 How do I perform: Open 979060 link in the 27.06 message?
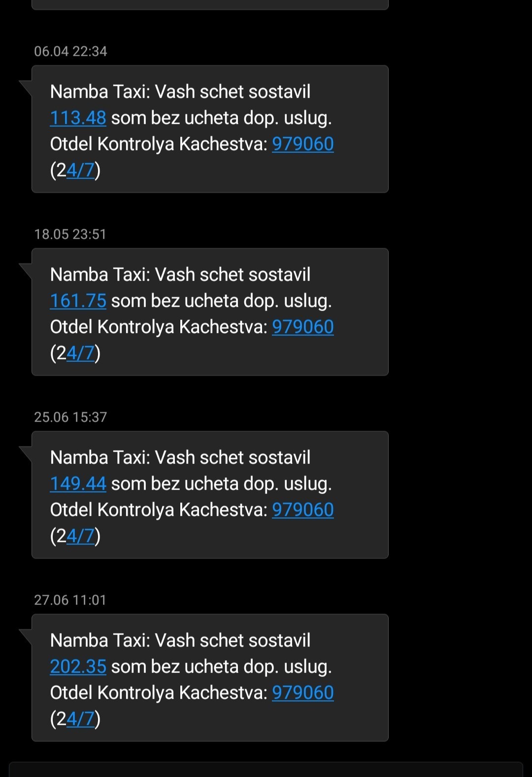coord(302,693)
